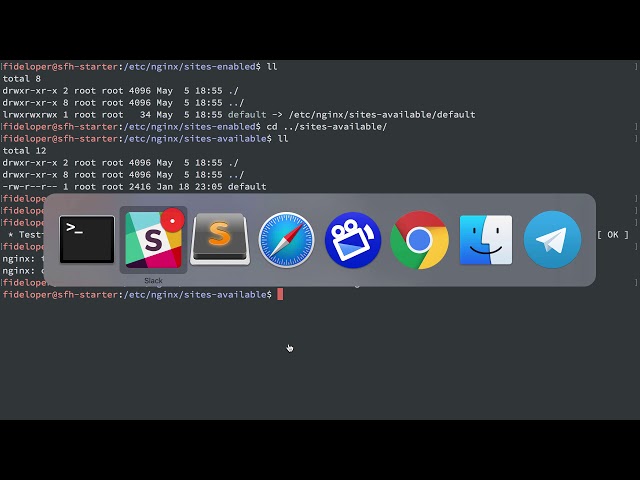Click '/etc/nginx/sites-available/default' symlink target text
The width and height of the screenshot is (640, 480).
(382, 115)
